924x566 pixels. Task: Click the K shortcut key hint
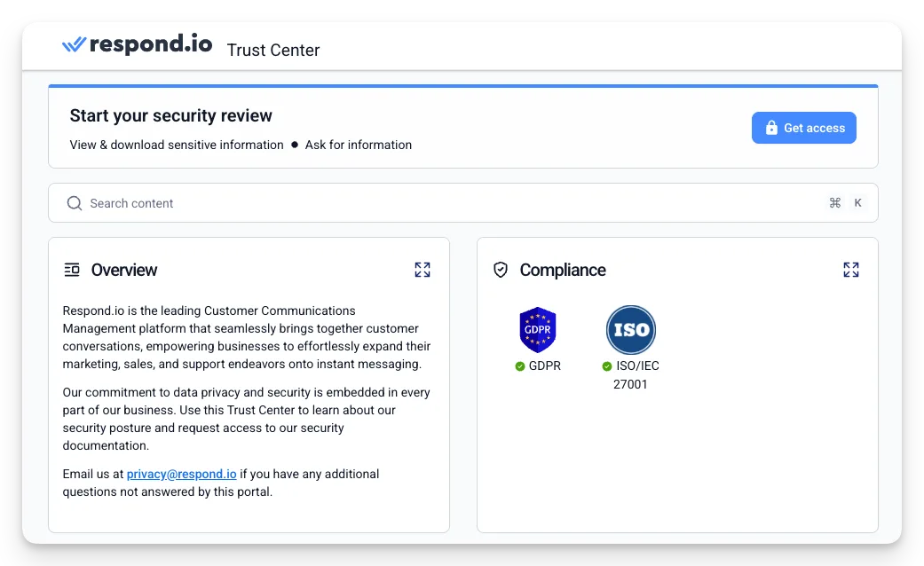858,202
